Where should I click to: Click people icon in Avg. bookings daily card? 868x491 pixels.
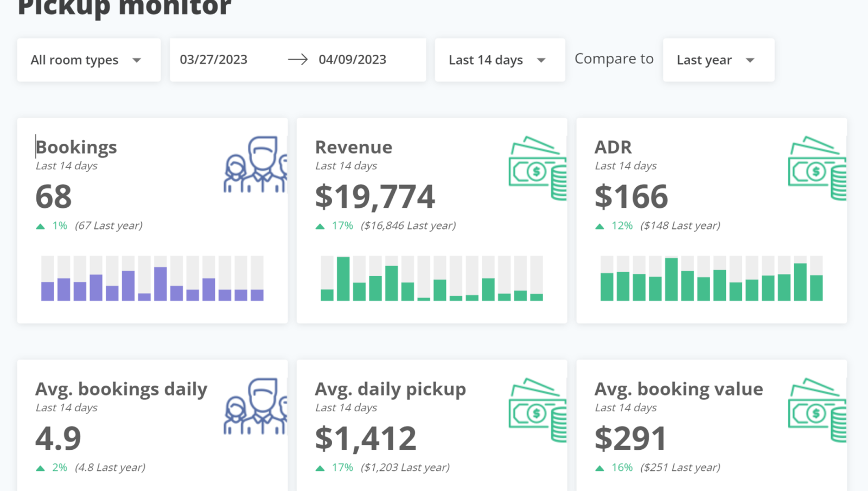[255, 407]
